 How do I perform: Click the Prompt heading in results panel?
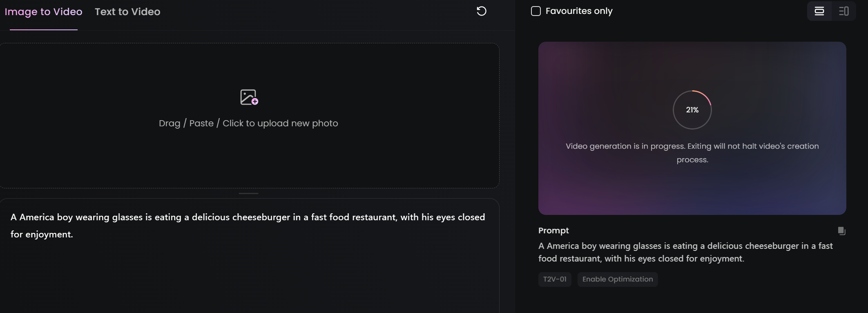[553, 230]
